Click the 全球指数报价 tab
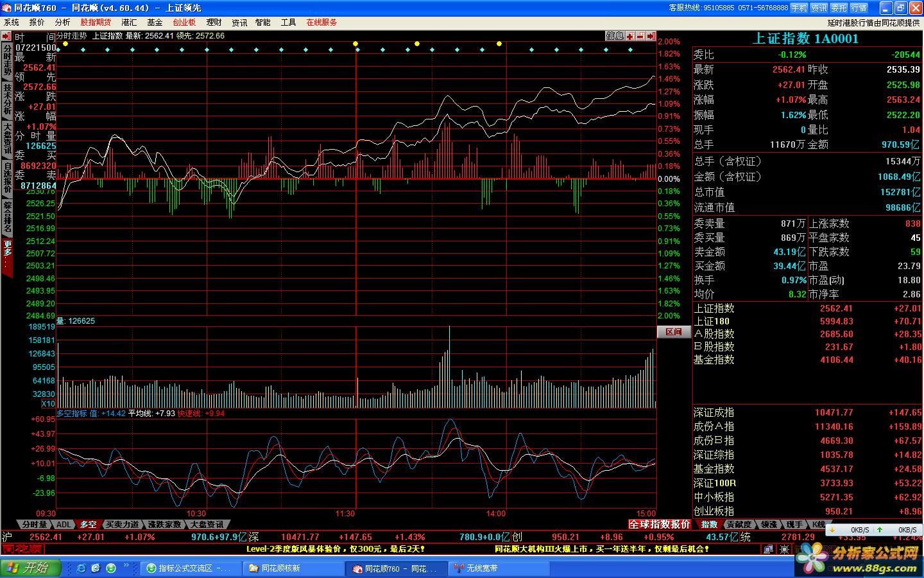This screenshot has width=924, height=578. pyautogui.click(x=660, y=525)
